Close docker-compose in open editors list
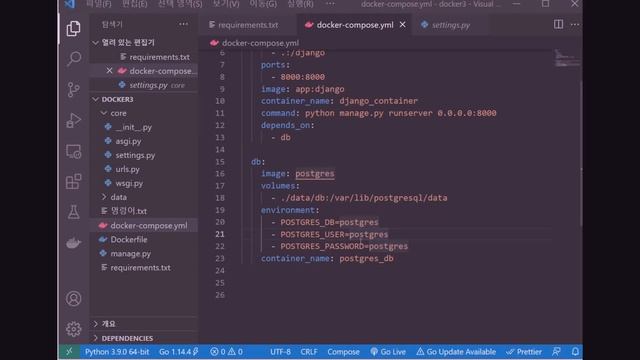 click(109, 71)
